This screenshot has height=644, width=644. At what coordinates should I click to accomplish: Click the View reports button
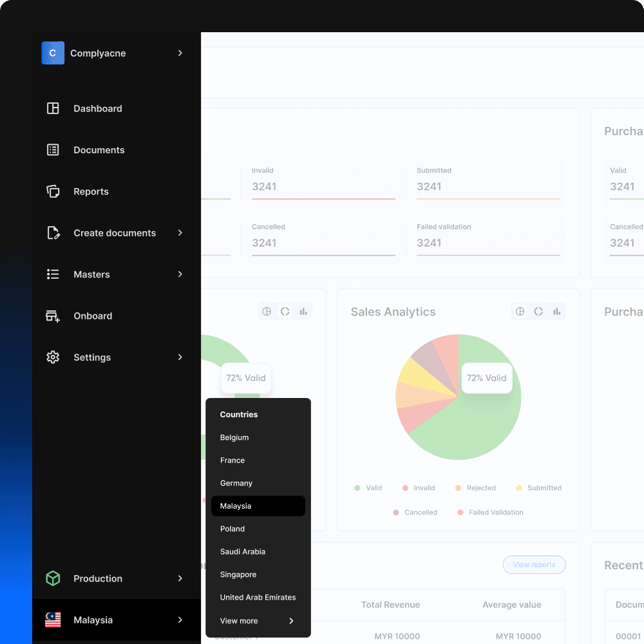pos(534,564)
